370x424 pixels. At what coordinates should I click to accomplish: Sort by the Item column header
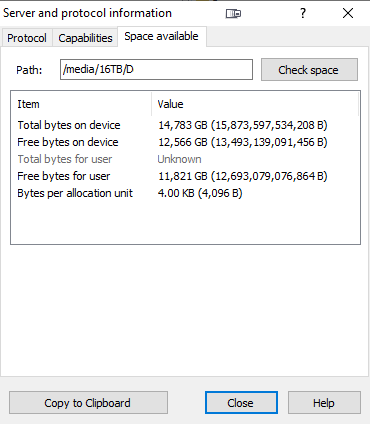81,104
